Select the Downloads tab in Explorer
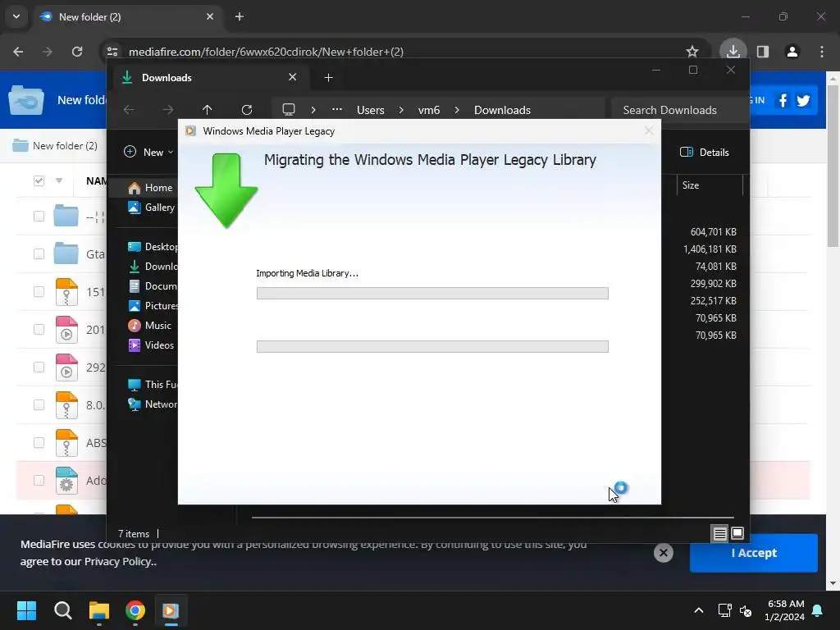The width and height of the screenshot is (840, 630). pyautogui.click(x=209, y=78)
